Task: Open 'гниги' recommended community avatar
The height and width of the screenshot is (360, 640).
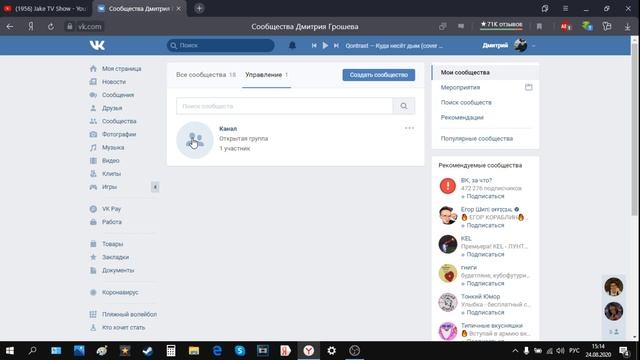Action: 447,273
